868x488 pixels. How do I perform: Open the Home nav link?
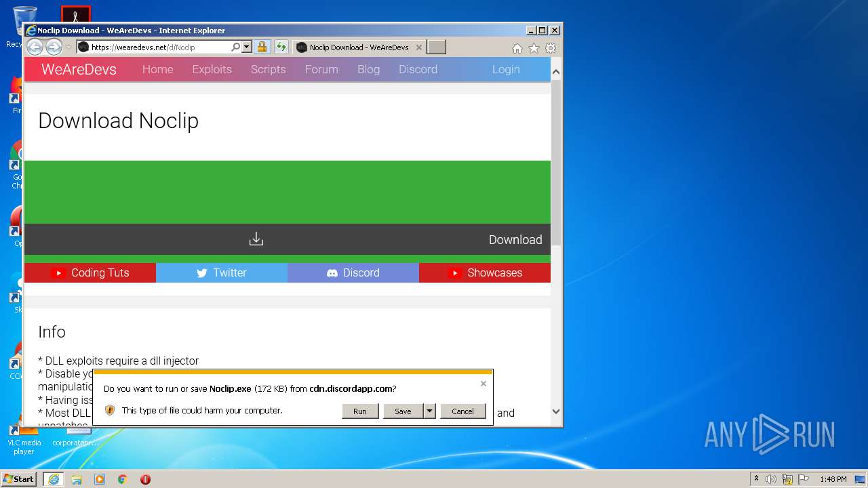coord(157,69)
